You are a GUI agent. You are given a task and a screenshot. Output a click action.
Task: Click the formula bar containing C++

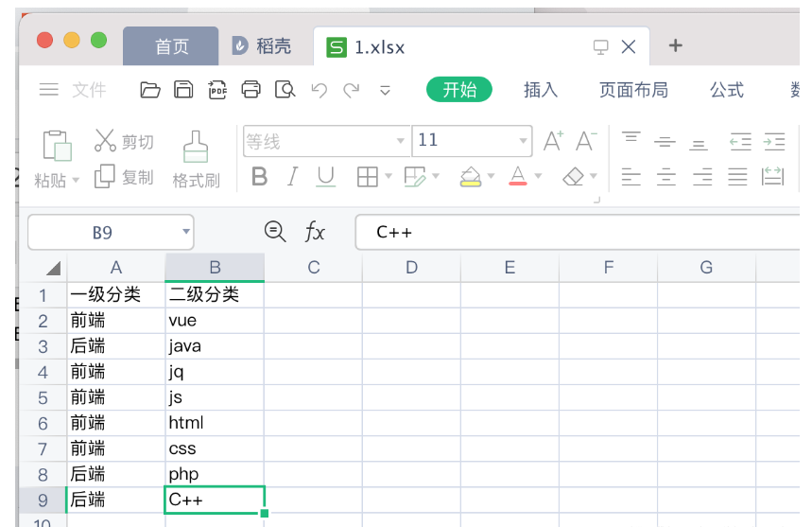[x=578, y=232]
